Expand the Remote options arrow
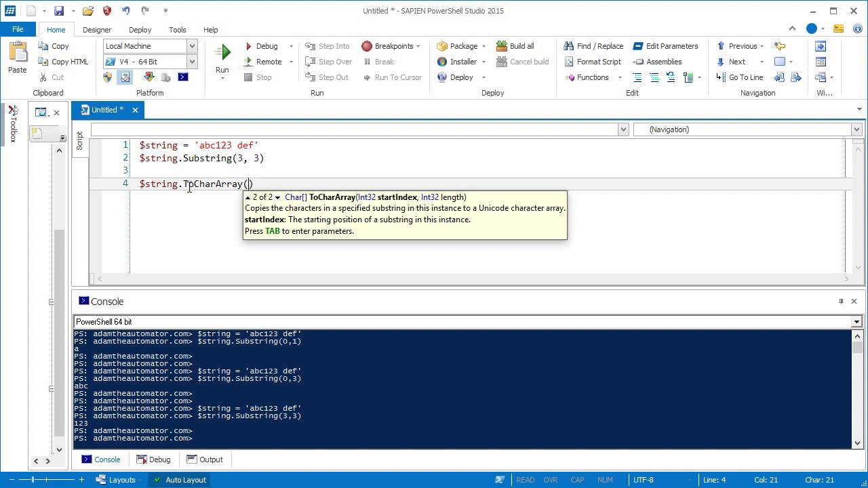Image resolution: width=868 pixels, height=488 pixels. coord(292,62)
